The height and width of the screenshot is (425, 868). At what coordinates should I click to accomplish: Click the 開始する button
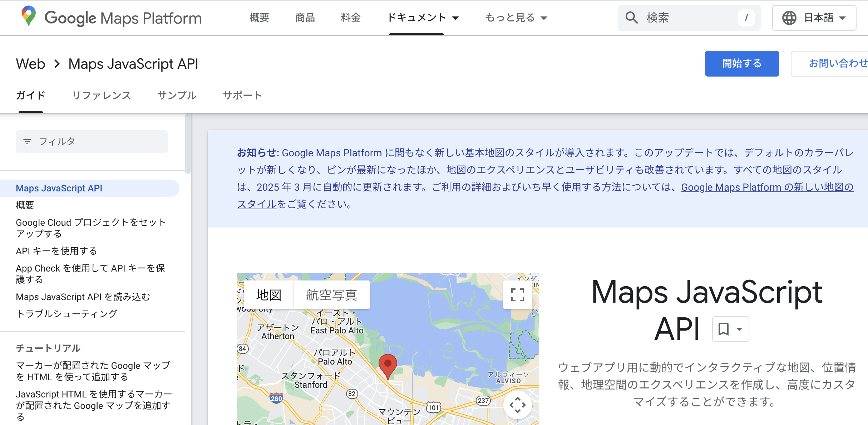[742, 63]
